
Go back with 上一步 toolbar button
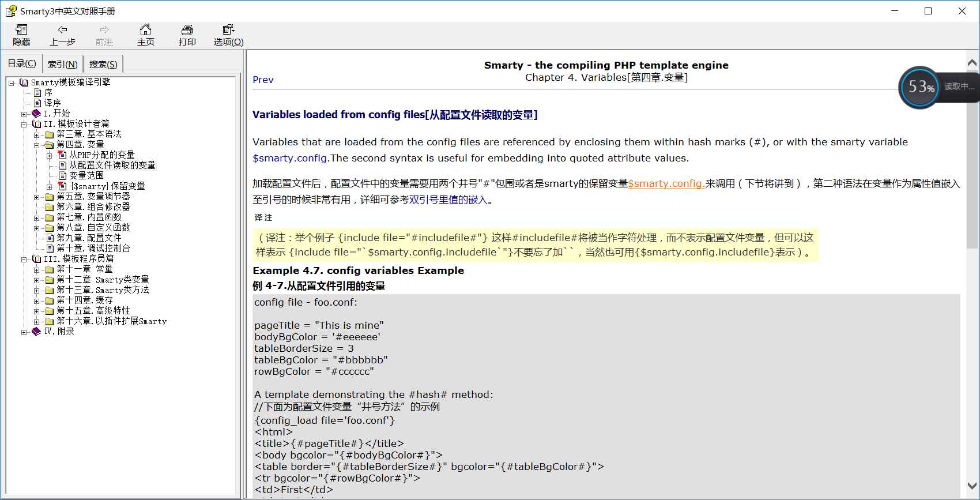click(62, 35)
